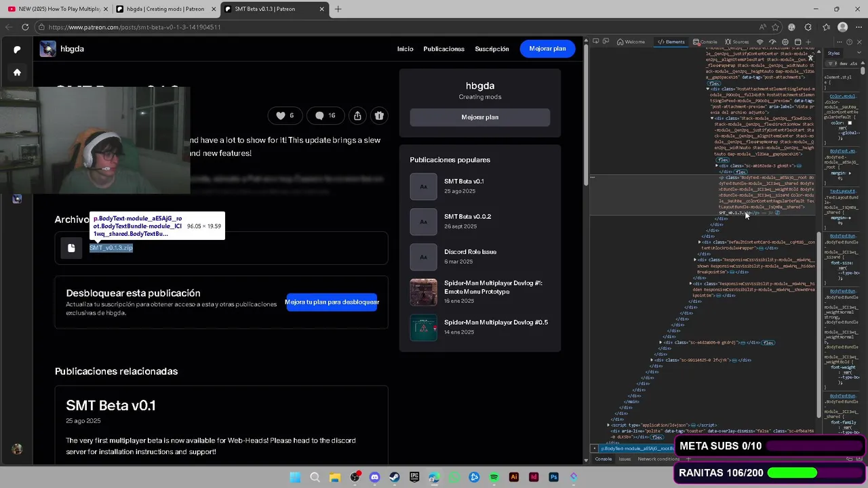Click the blue Mejorar plan header button

(x=547, y=49)
